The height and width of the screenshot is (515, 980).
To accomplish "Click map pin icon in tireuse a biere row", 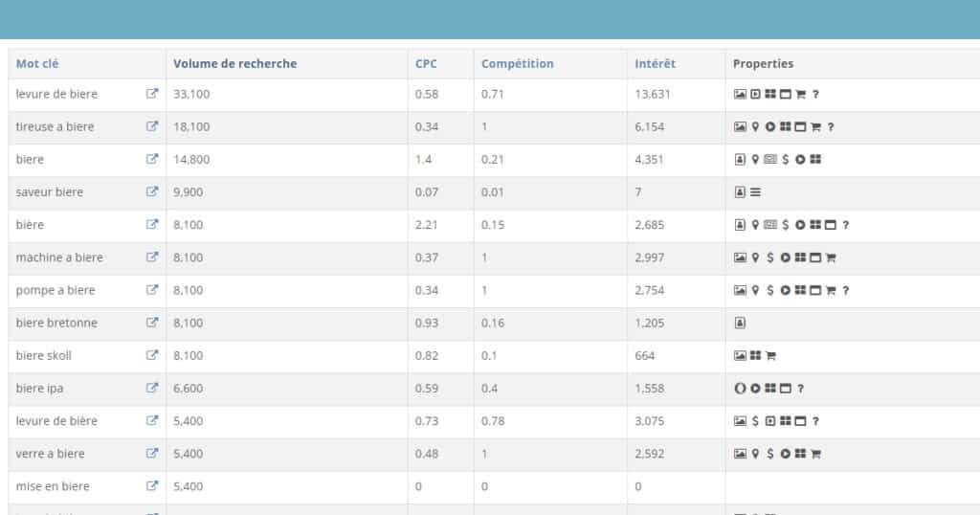I will pos(755,127).
